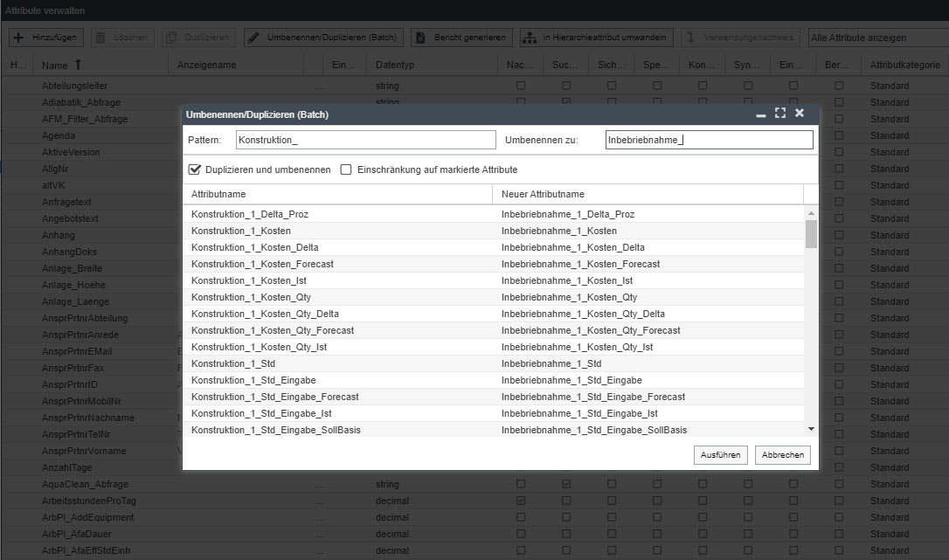Click the Verwendungsnachweis icon
Viewport: 949px width, 560px height.
[690, 38]
